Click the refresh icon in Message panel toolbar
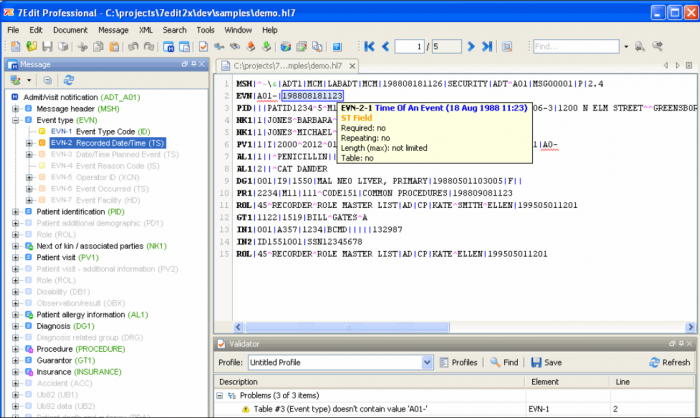The height and width of the screenshot is (418, 700). [68, 80]
